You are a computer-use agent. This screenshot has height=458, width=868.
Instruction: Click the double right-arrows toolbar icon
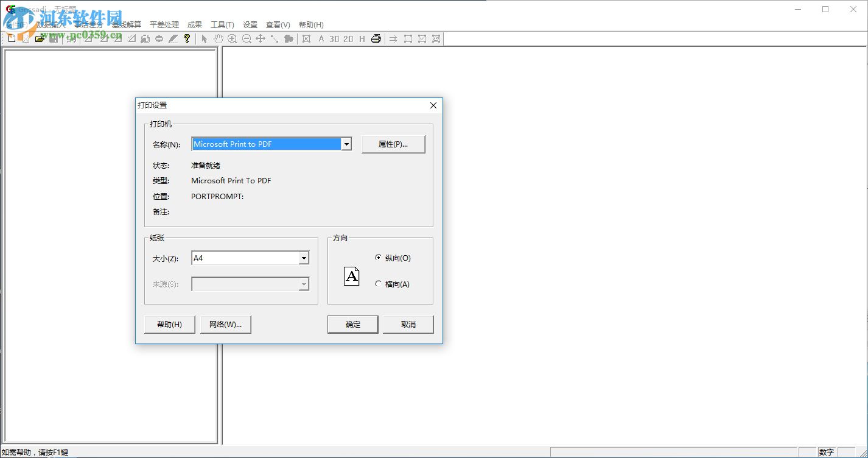point(393,38)
